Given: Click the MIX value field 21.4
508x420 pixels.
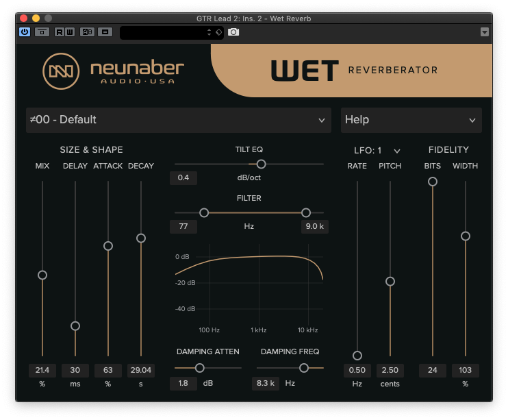Looking at the screenshot, I should tap(42, 370).
